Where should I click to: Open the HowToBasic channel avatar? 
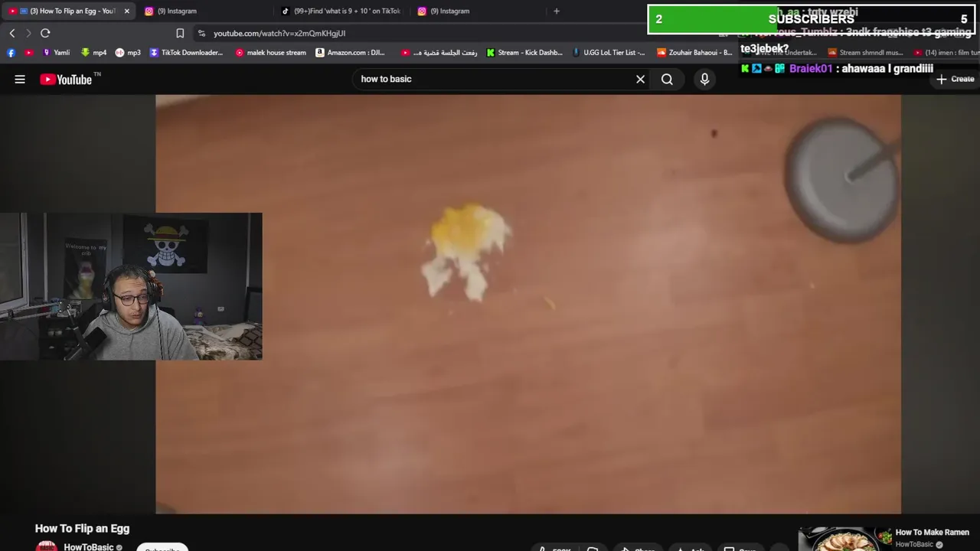[x=47, y=546]
